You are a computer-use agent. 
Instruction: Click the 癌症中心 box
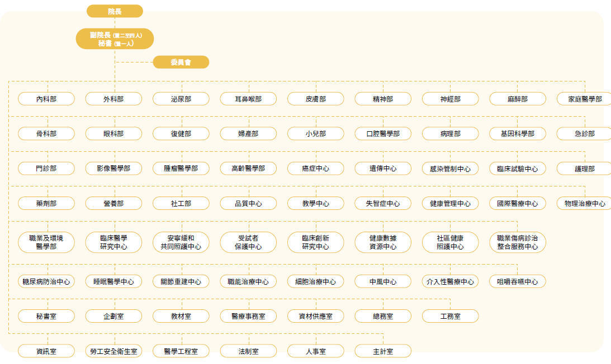click(316, 169)
